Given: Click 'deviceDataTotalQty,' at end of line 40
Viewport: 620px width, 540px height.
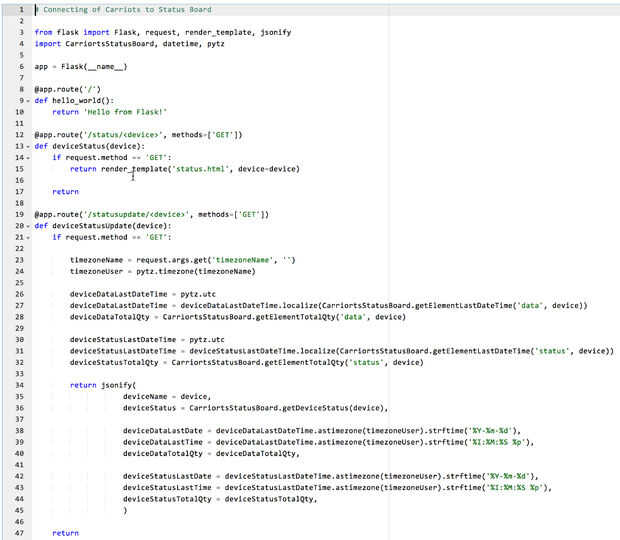Looking at the screenshot, I should (x=258, y=454).
